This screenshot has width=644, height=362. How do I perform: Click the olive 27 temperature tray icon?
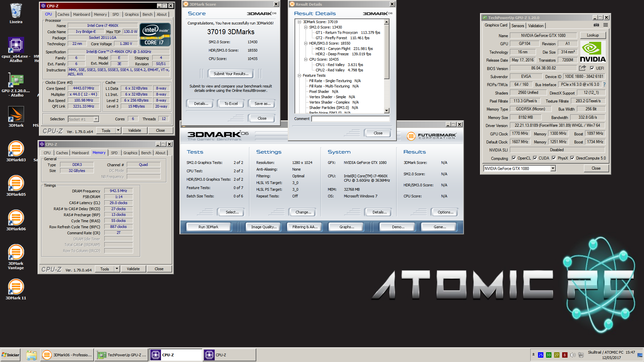pos(557,355)
